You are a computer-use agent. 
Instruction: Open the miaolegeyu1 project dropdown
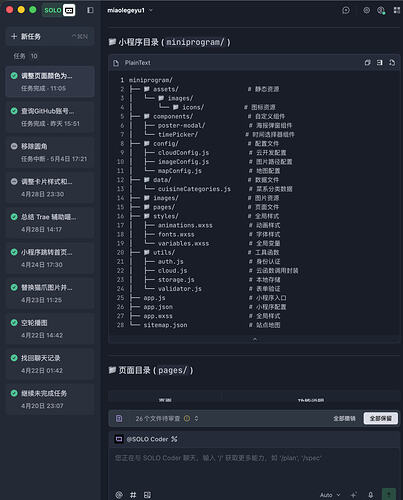[x=130, y=10]
